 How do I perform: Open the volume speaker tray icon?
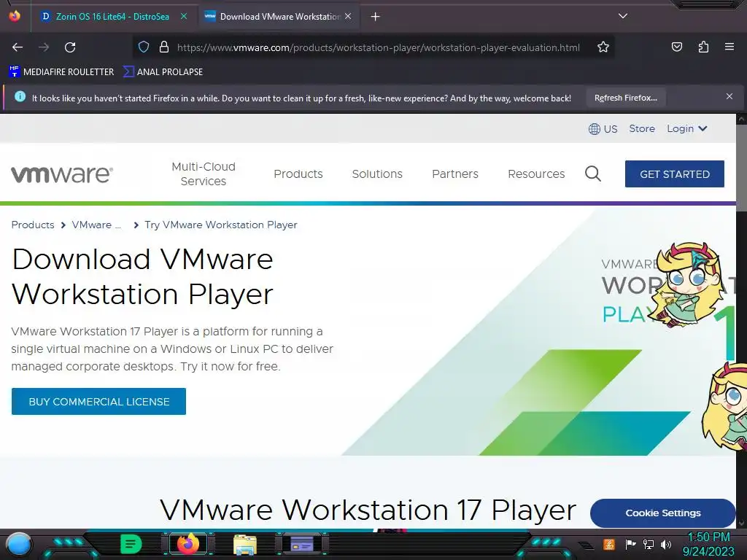[666, 544]
